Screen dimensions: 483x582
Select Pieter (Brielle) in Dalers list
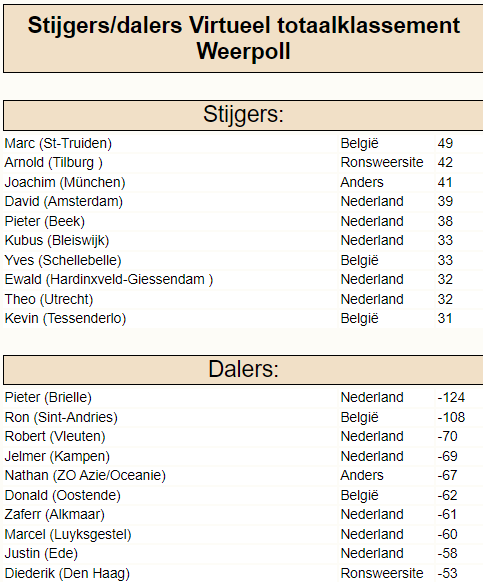48,398
